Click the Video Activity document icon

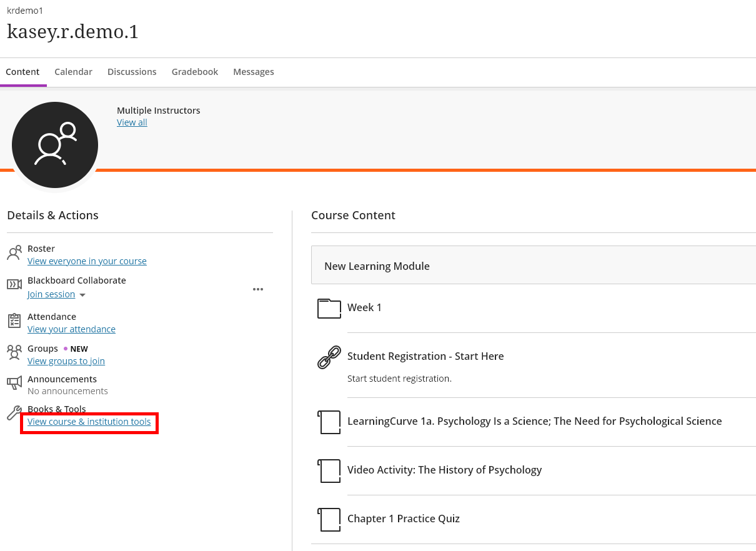tap(329, 470)
